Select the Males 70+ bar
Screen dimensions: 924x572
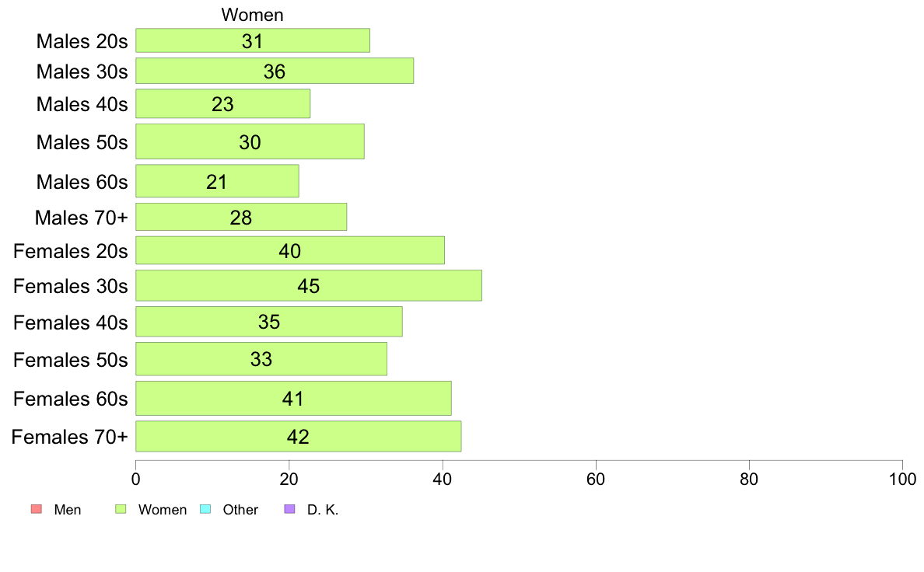(241, 217)
